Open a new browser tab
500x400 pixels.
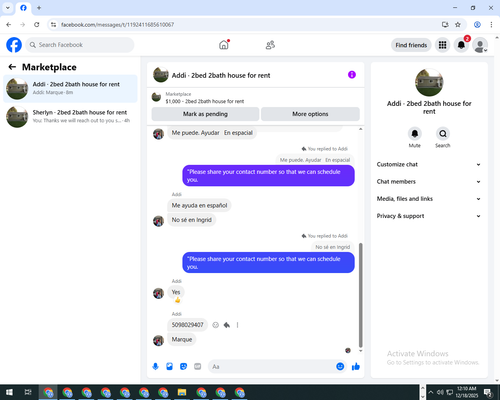(39, 8)
